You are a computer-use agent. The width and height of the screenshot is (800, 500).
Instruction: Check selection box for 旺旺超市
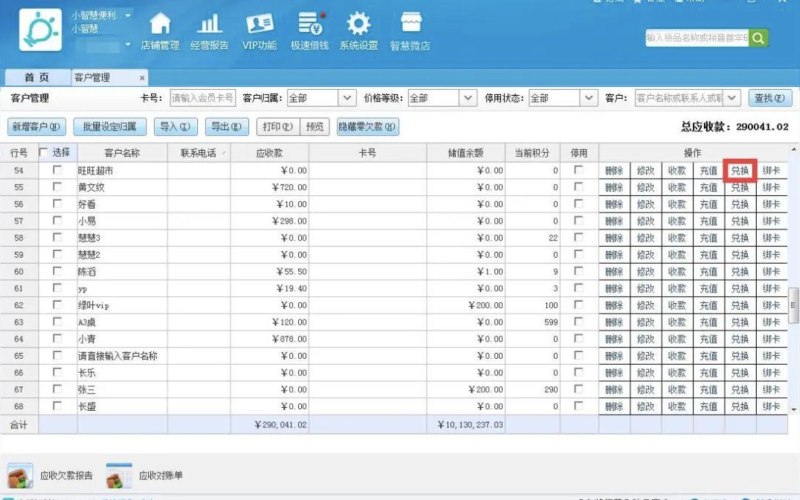pyautogui.click(x=57, y=170)
